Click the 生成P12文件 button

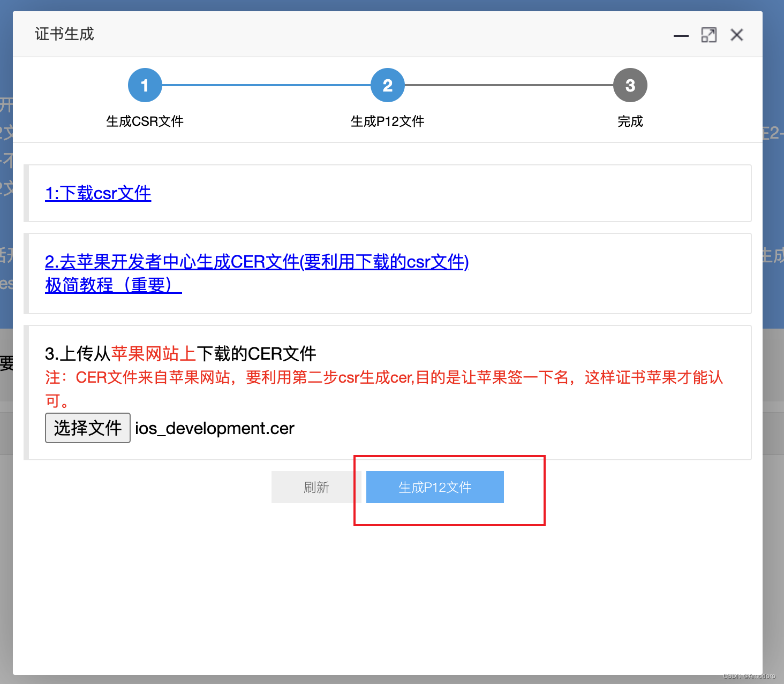[x=435, y=487]
